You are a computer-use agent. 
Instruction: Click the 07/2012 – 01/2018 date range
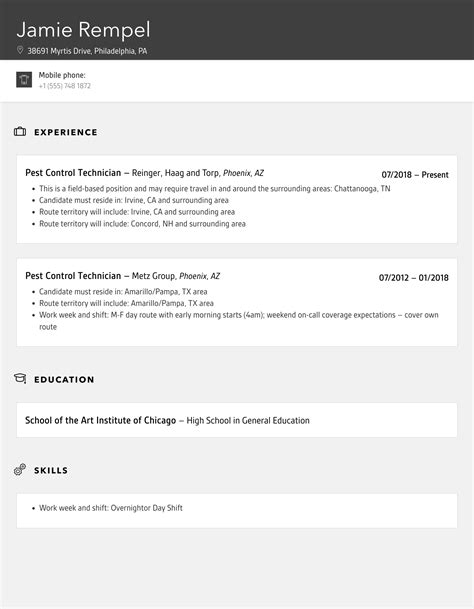click(414, 278)
